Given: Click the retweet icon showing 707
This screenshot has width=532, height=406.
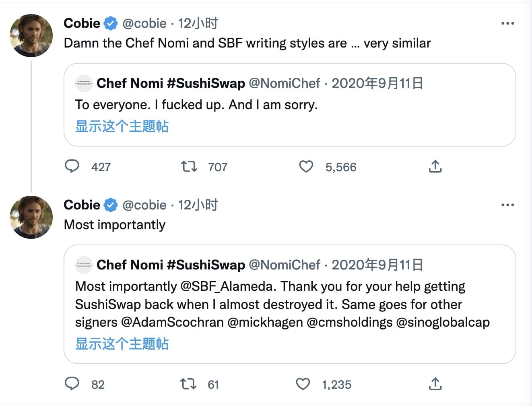Looking at the screenshot, I should coord(189,166).
